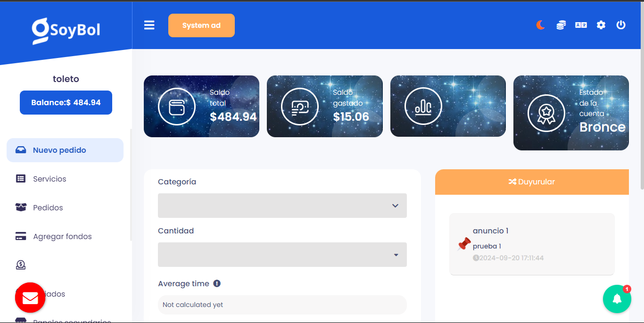Click the red envelope message button
Viewport: 644px width, 323px height.
[x=30, y=298]
